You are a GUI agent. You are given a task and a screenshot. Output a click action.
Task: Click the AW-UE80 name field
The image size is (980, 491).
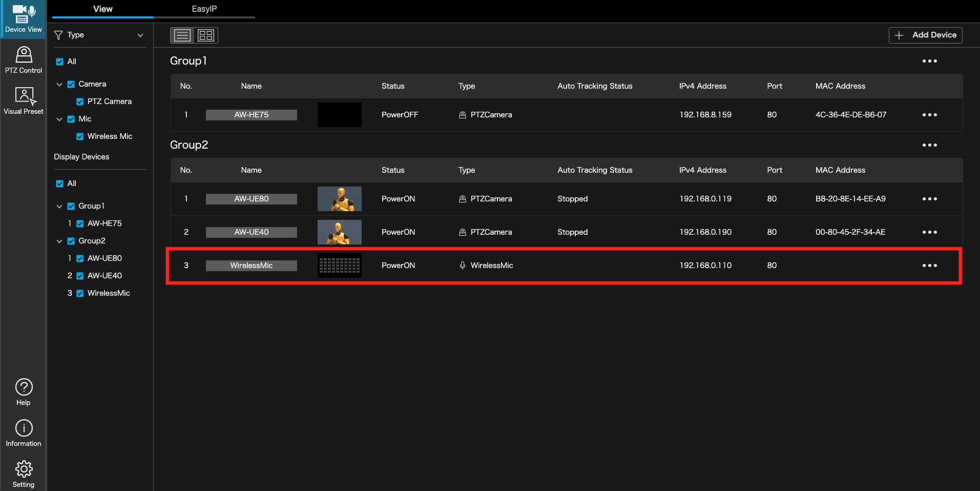point(252,199)
